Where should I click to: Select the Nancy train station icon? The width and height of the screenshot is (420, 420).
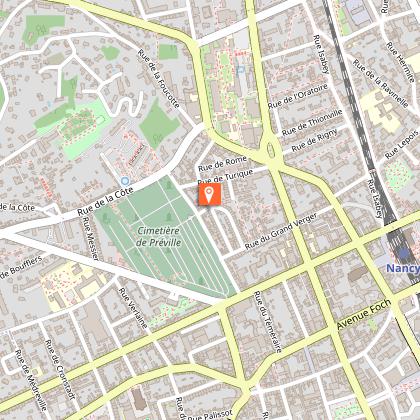(404, 253)
